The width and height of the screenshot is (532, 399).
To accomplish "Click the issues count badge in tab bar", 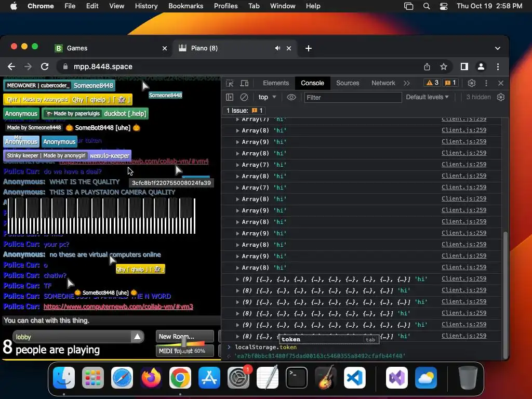I will [450, 83].
